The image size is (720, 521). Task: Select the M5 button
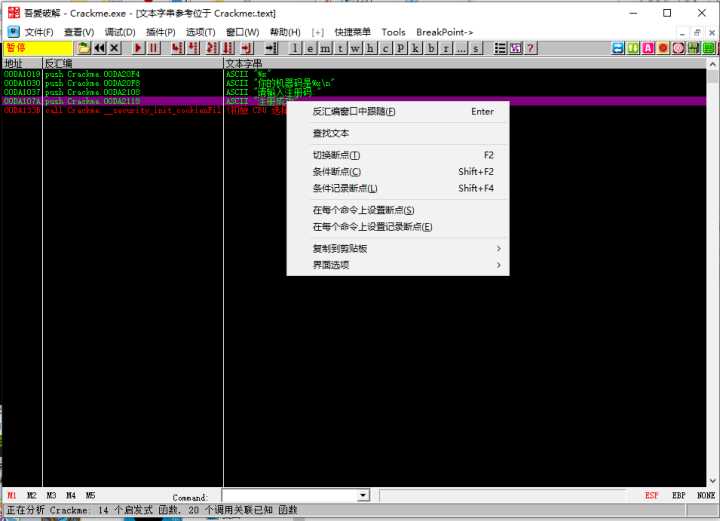pos(90,495)
